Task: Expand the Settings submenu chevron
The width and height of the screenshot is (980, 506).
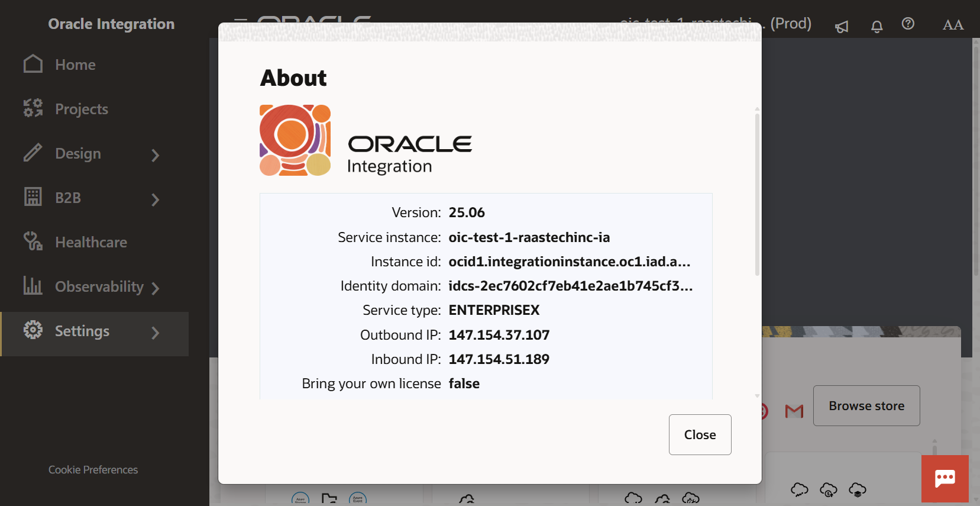Action: coord(155,333)
